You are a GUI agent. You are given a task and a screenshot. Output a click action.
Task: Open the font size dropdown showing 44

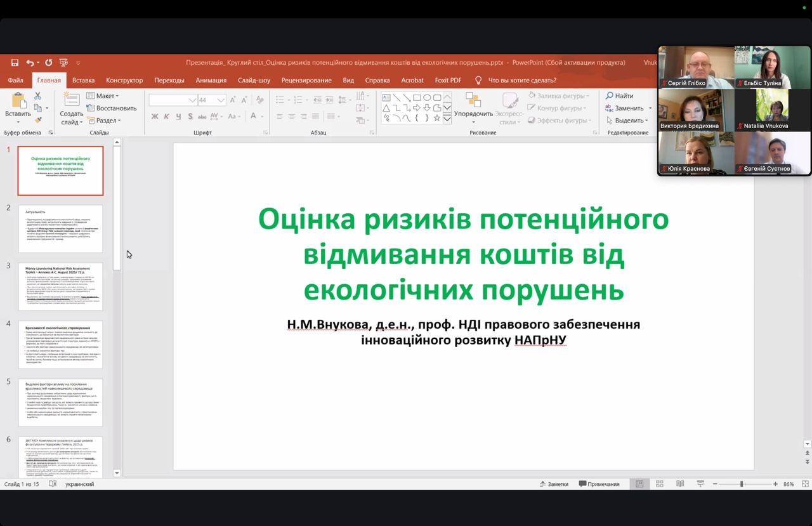[220, 100]
